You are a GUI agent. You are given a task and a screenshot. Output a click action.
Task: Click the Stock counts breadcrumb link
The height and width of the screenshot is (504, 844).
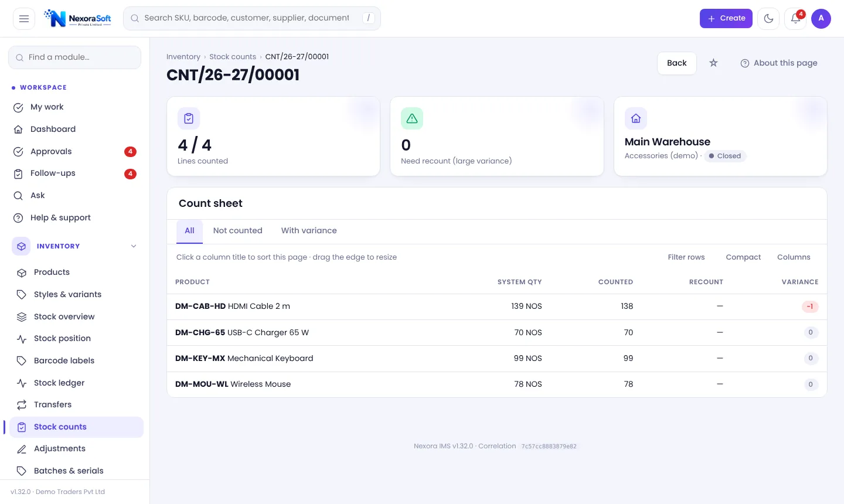click(233, 57)
